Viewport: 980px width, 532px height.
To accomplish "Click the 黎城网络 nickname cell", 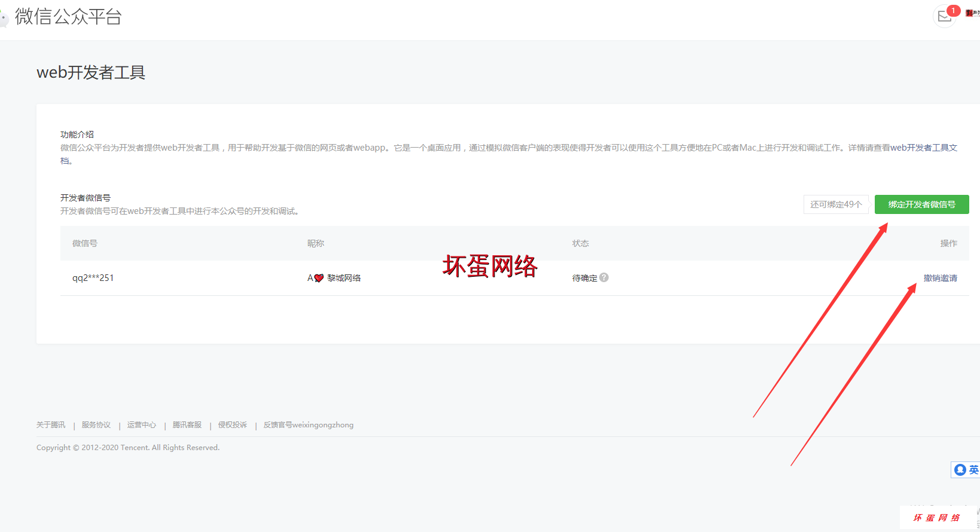I will pyautogui.click(x=334, y=278).
